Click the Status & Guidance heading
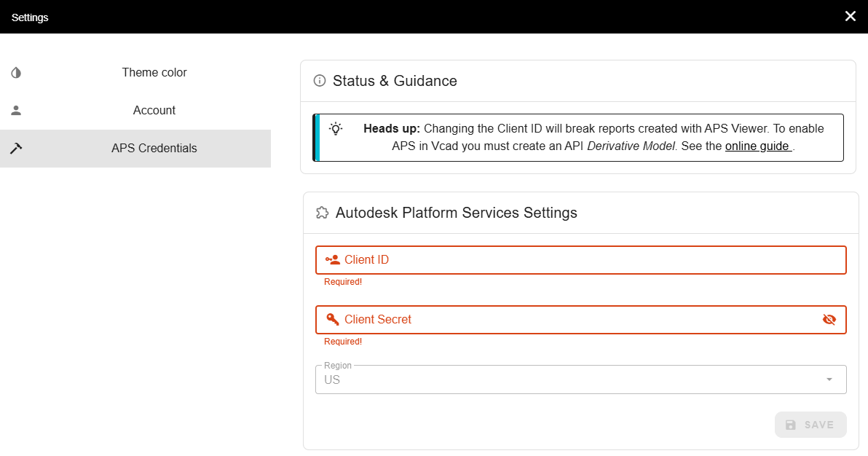Screen dimensions: 868x456 pos(395,81)
